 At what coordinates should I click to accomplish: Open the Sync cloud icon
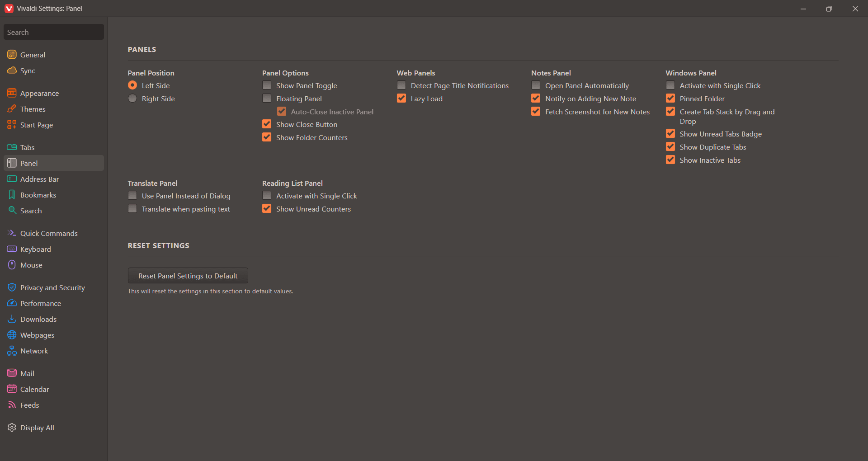[x=12, y=71]
